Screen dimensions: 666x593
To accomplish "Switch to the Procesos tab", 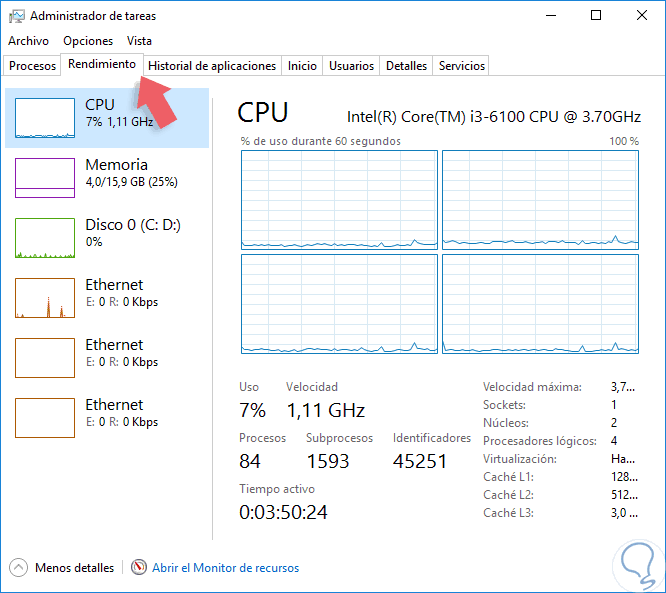I will coord(32,66).
